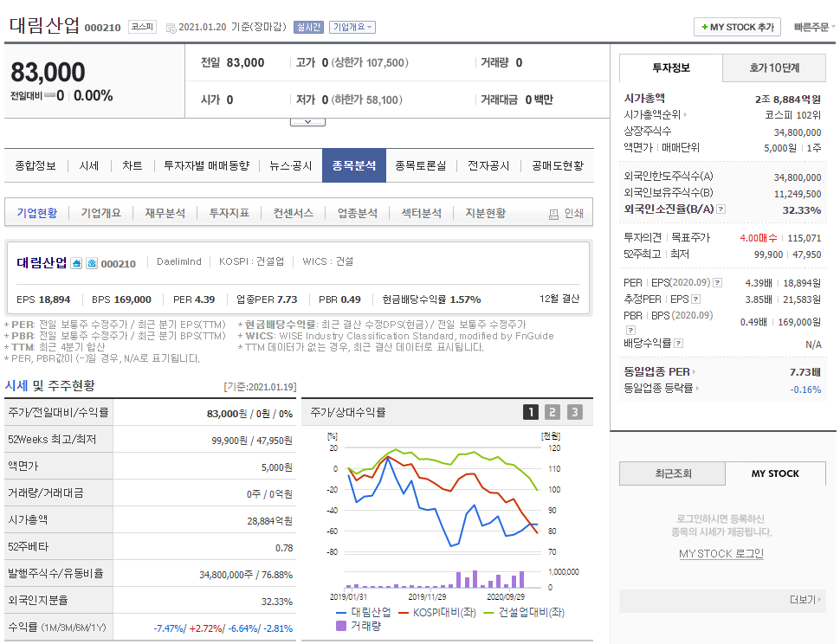Click the 수익률 +2.72% figure

(206, 628)
